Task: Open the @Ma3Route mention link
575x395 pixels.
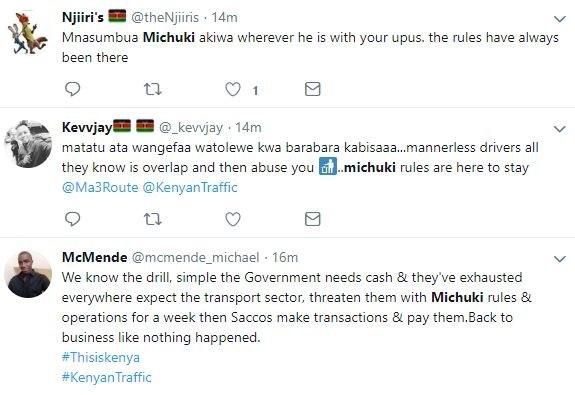Action: point(100,187)
